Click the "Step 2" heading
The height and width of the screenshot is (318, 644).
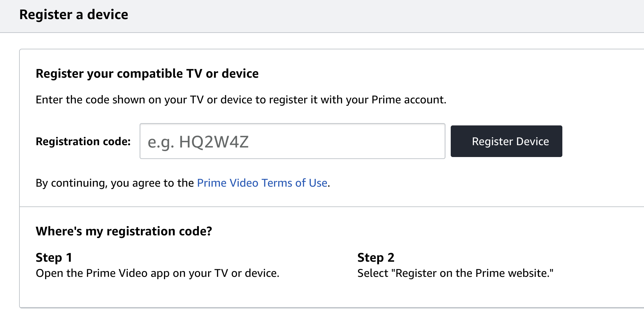(376, 258)
